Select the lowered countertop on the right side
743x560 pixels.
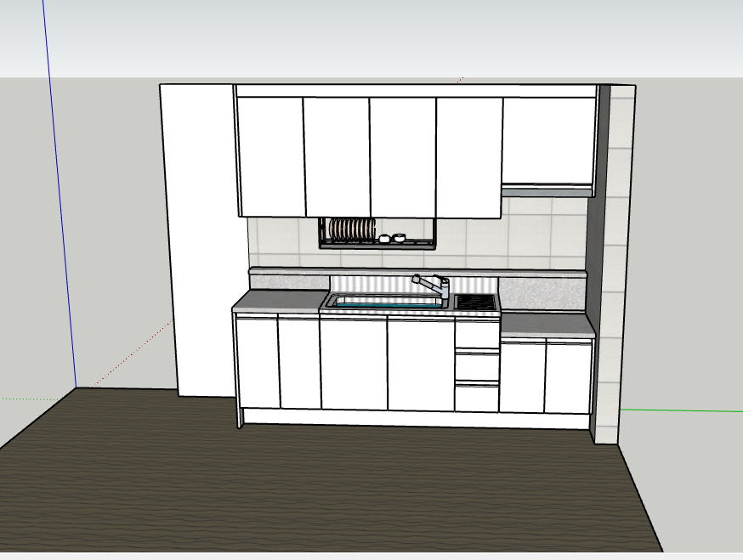547,325
